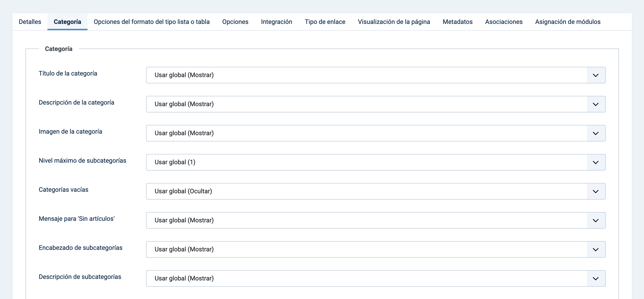644x299 pixels.
Task: Click the 'Categoría' fieldset legend
Action: tap(59, 49)
